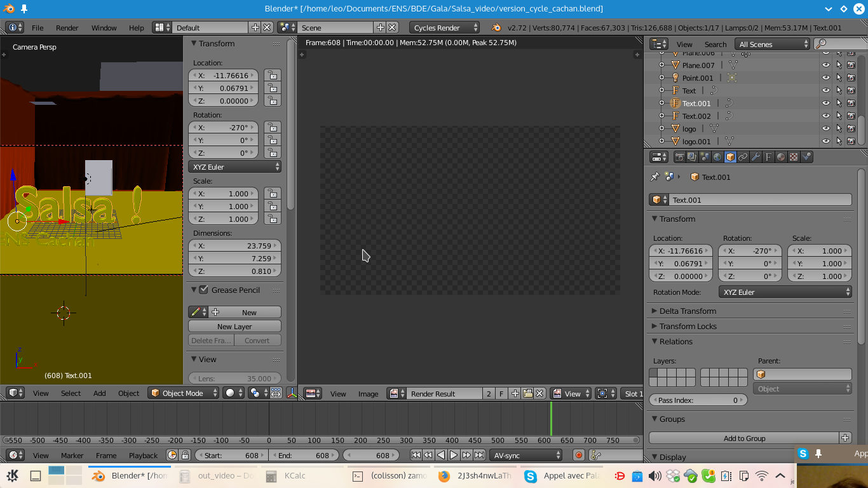Click the timeline record button

(x=578, y=455)
